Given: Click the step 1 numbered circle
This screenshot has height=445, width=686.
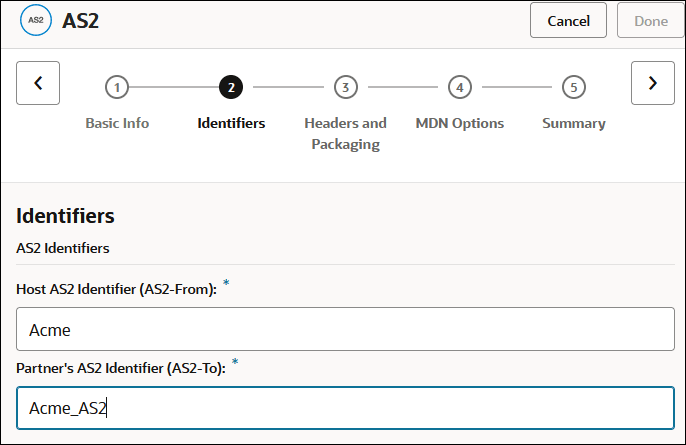Looking at the screenshot, I should (x=117, y=87).
